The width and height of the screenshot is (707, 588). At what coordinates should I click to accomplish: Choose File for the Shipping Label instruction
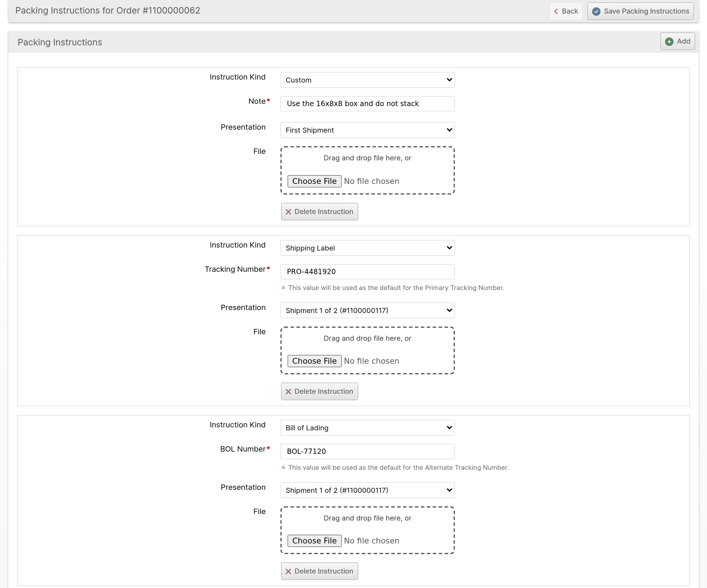[314, 361]
